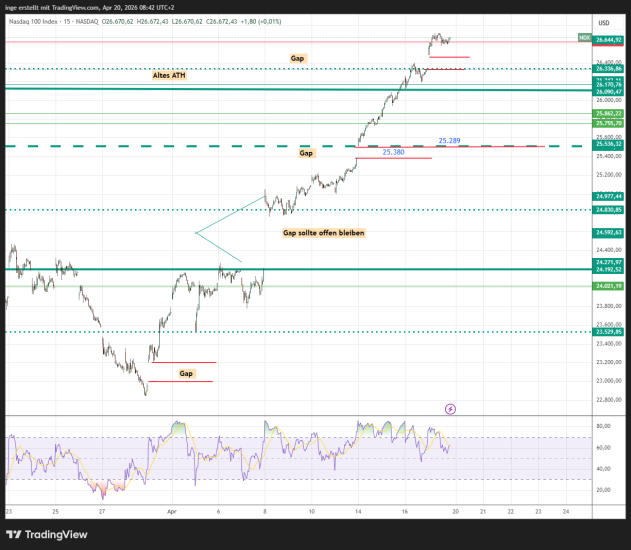Click the blue 25.289 price annotation
631x550 pixels.
pos(449,141)
